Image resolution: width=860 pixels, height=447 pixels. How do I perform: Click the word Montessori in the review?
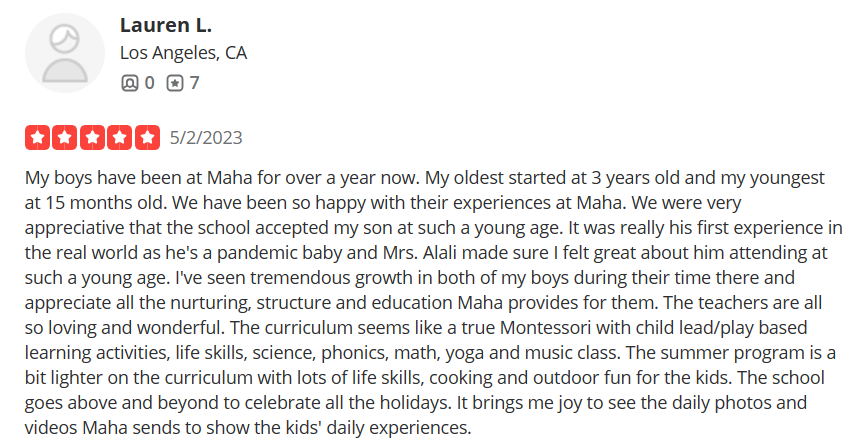545,327
